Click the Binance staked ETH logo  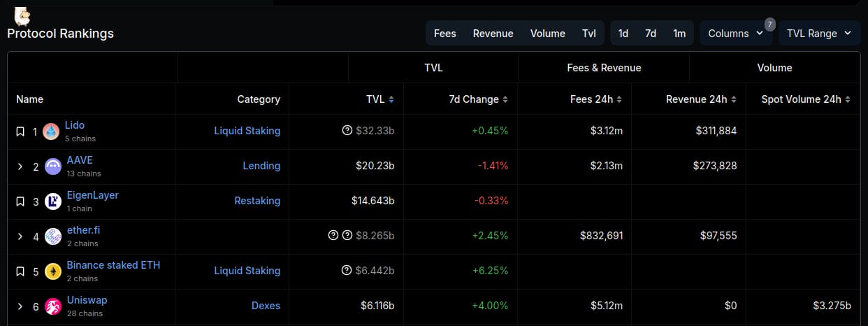pyautogui.click(x=52, y=271)
